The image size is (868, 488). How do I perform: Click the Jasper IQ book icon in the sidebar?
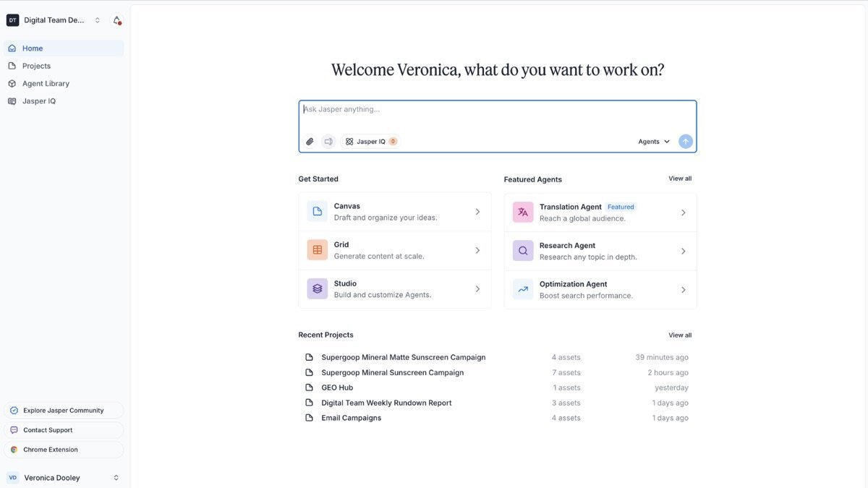coord(12,101)
